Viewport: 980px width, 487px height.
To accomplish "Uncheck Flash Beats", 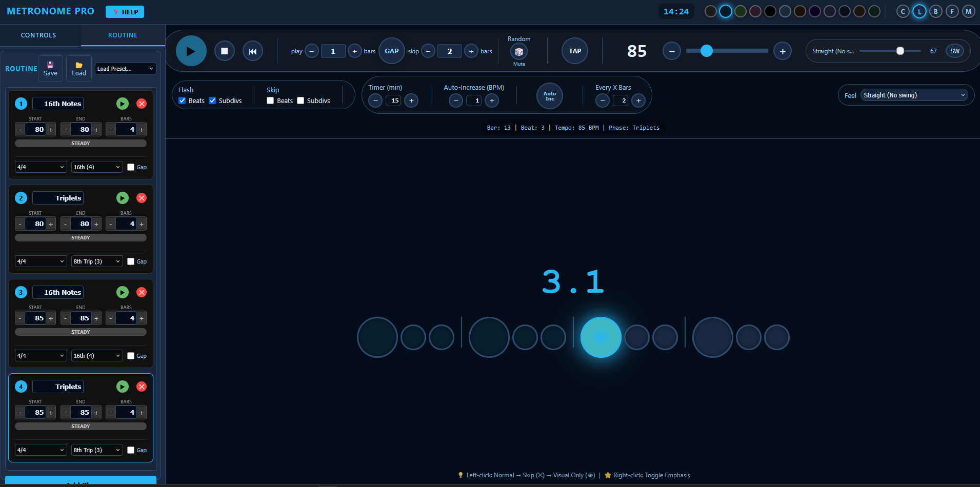I will click(182, 100).
